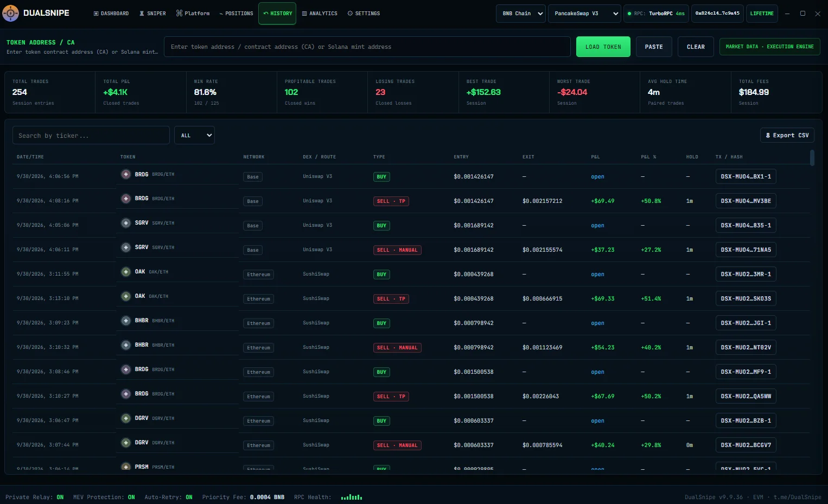The image size is (828, 504).
Task: Open transaction hash DSX-MU02…BCGV7
Action: [746, 445]
